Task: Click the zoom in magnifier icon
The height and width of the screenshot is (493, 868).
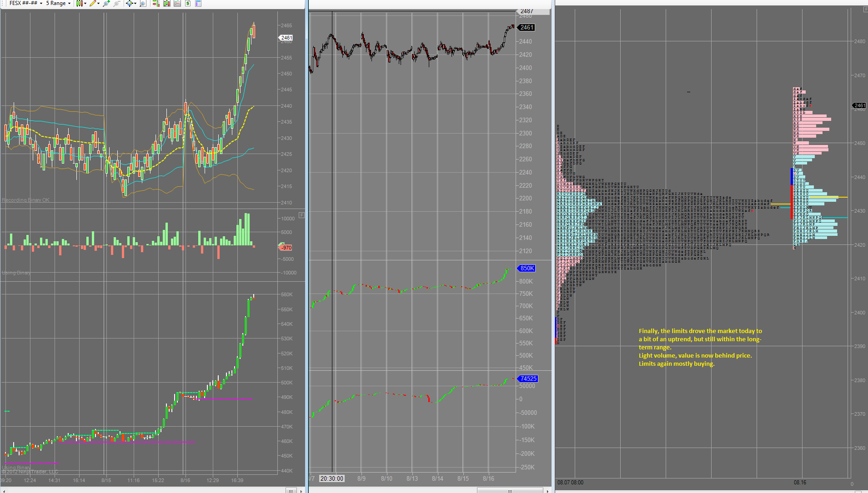Action: pyautogui.click(x=106, y=3)
